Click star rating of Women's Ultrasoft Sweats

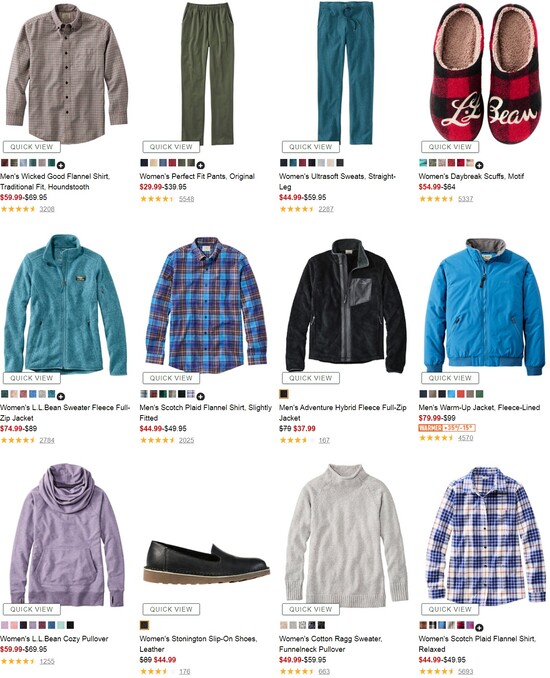point(297,209)
